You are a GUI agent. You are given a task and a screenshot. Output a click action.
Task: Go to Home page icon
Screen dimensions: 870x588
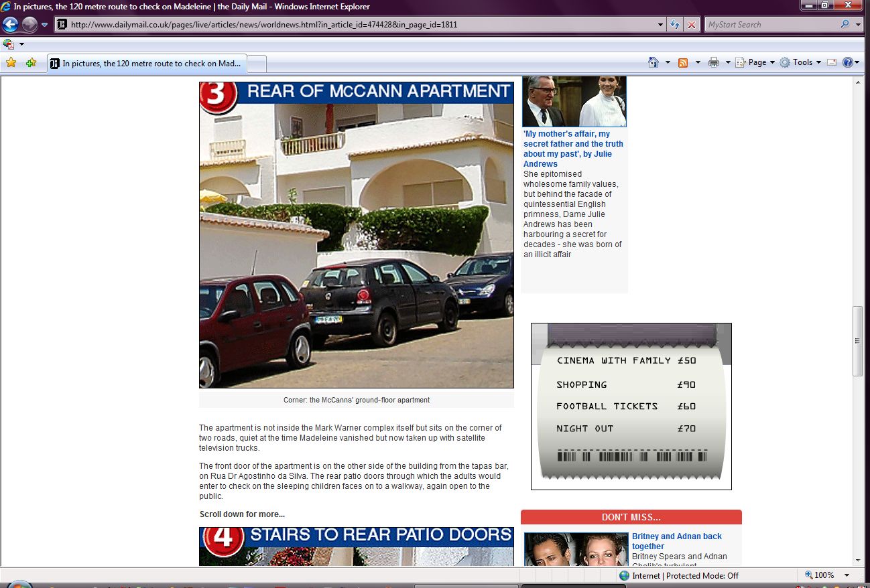[x=654, y=62]
